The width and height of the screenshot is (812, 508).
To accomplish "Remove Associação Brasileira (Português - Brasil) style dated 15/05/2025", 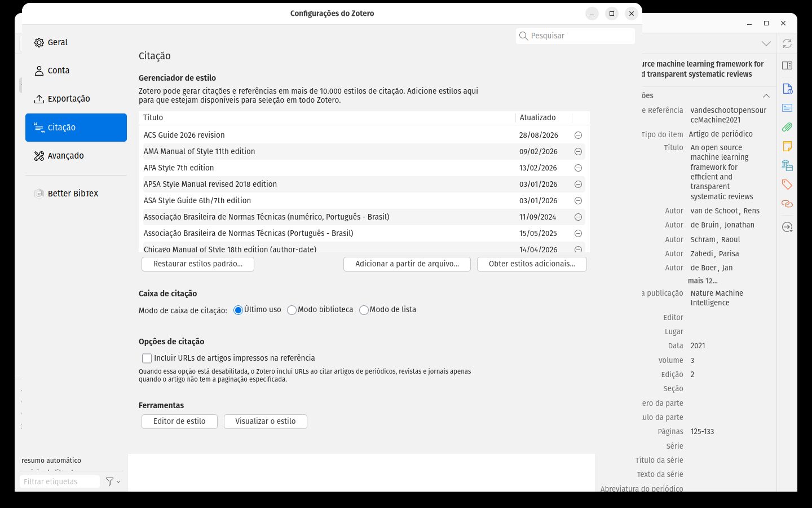I will pos(578,234).
